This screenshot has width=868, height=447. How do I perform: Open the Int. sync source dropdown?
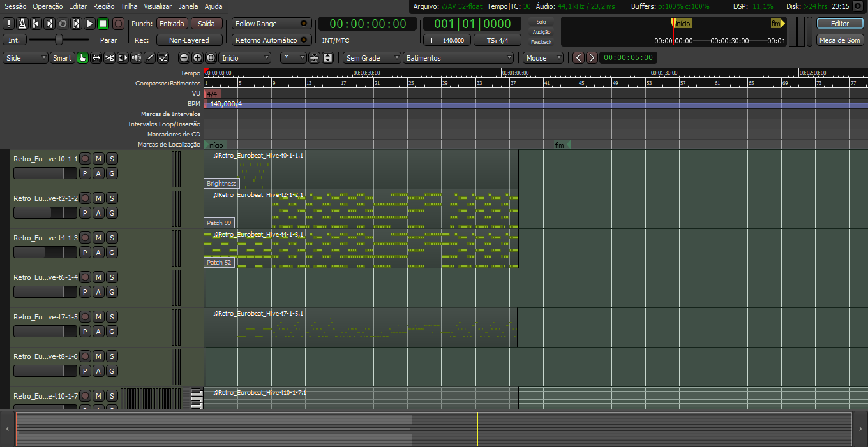pos(14,40)
